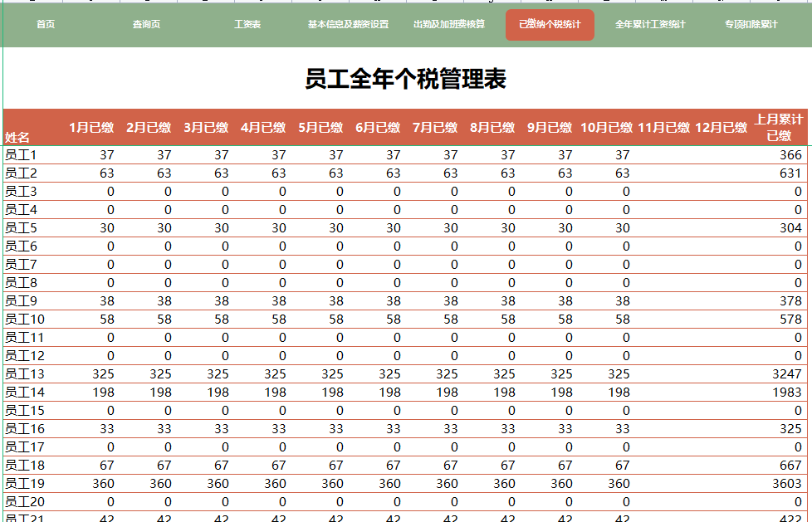Select the 8月已缴 column header
This screenshot has width=812, height=522.
pos(492,128)
